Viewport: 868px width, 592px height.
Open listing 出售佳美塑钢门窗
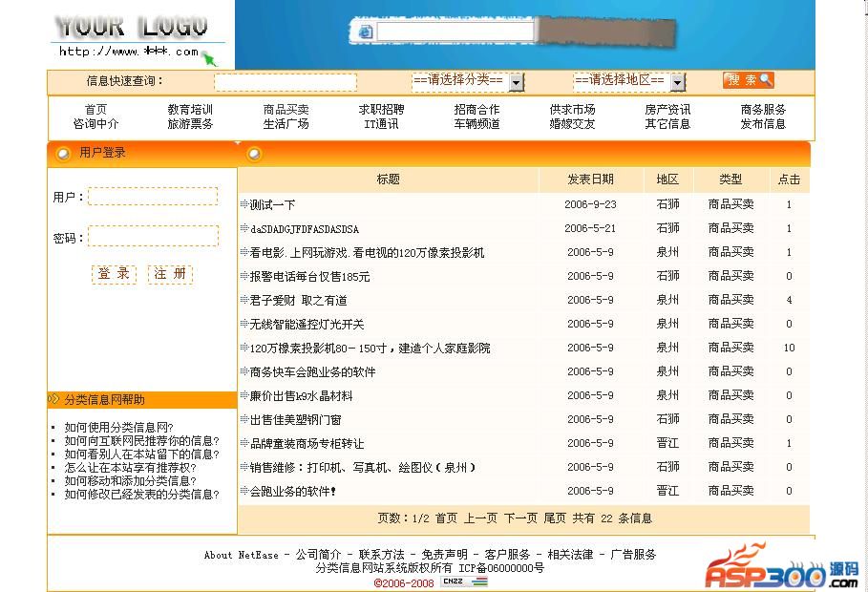pyautogui.click(x=296, y=419)
